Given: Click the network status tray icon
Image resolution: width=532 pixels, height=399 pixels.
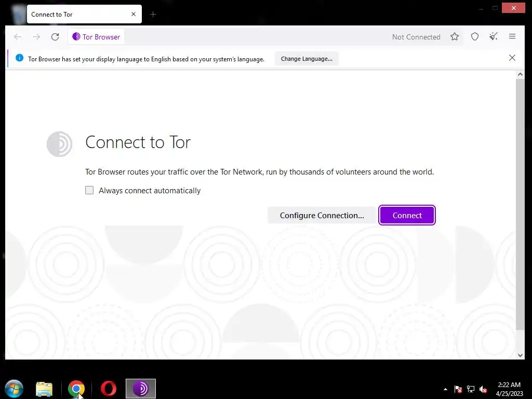Looking at the screenshot, I should click(471, 389).
